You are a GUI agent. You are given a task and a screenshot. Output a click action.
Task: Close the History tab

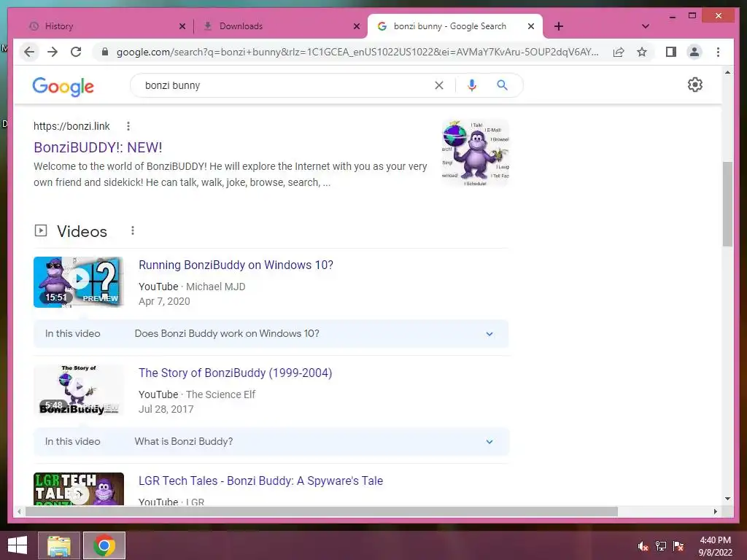pos(182,26)
